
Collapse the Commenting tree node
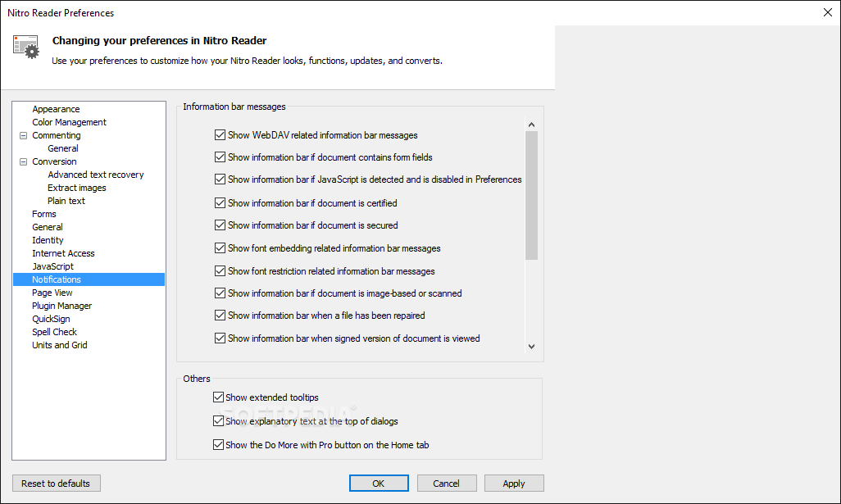point(23,136)
